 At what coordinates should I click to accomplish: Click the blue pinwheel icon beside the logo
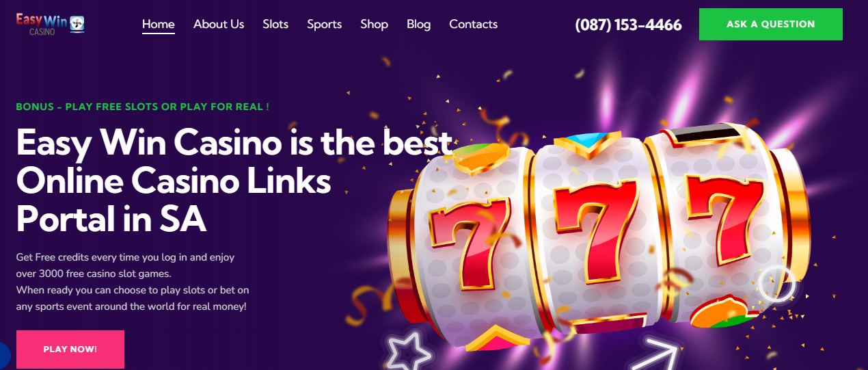click(x=78, y=23)
